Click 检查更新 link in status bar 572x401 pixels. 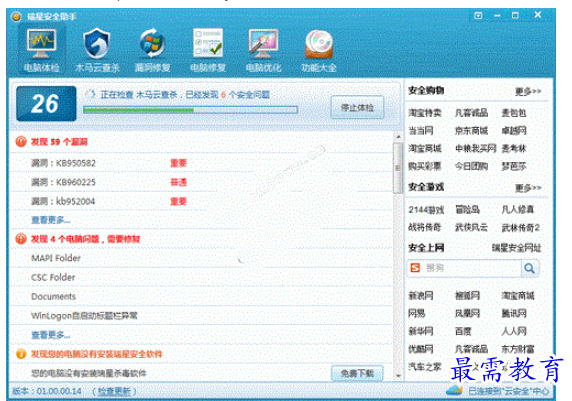coord(114,391)
